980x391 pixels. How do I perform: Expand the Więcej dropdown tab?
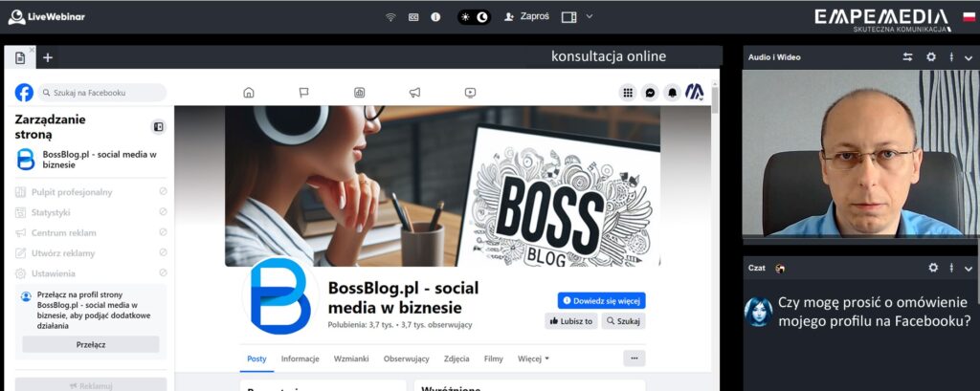(533, 358)
